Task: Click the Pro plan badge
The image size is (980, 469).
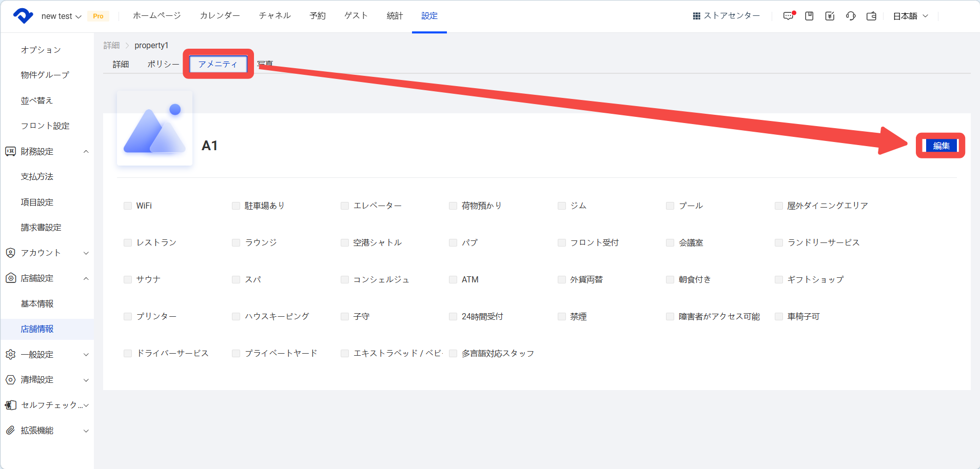Action: [x=98, y=16]
